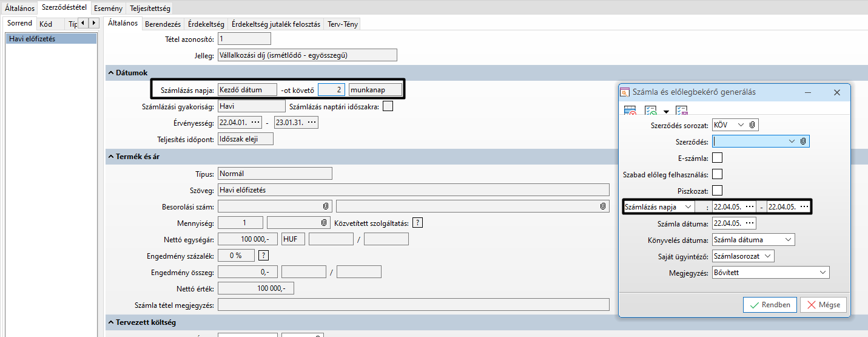Click the checklist save icon in dialog toolbar

point(682,111)
